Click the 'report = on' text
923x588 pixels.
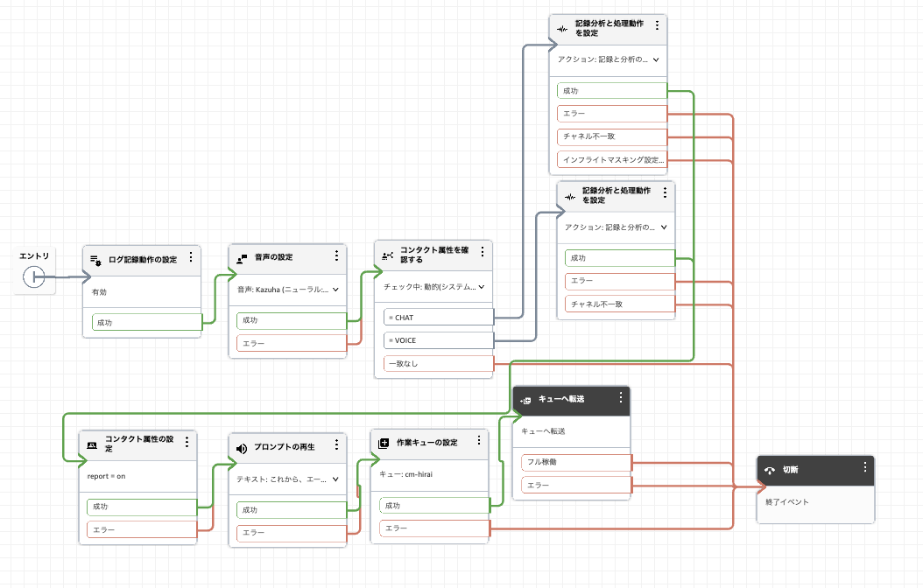[106, 476]
